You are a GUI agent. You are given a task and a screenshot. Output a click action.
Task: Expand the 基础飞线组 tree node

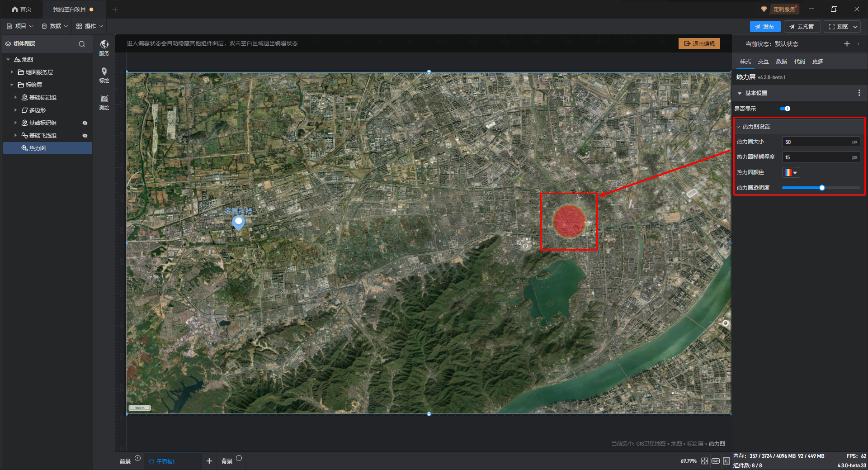tap(15, 135)
